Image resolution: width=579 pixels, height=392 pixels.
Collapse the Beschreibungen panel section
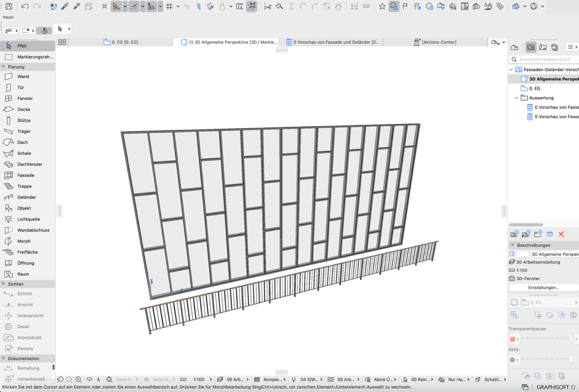513,245
